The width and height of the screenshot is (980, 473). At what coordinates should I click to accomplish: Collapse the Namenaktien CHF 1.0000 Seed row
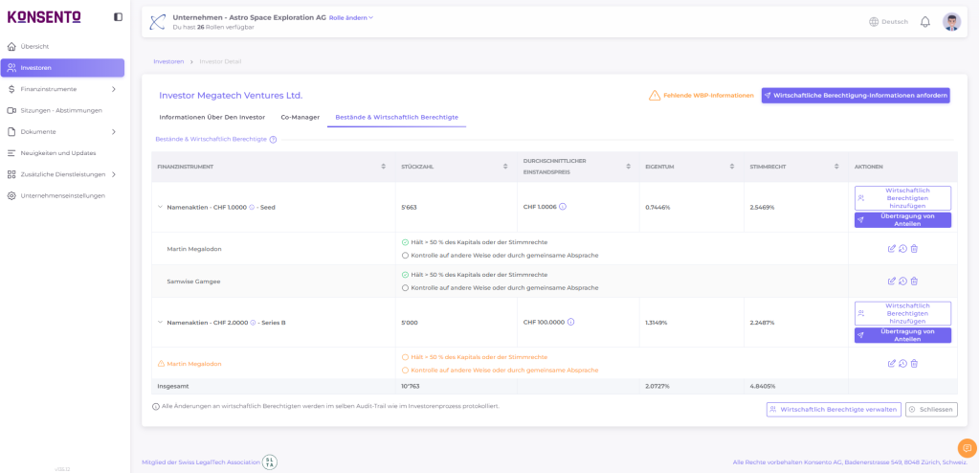(160, 207)
